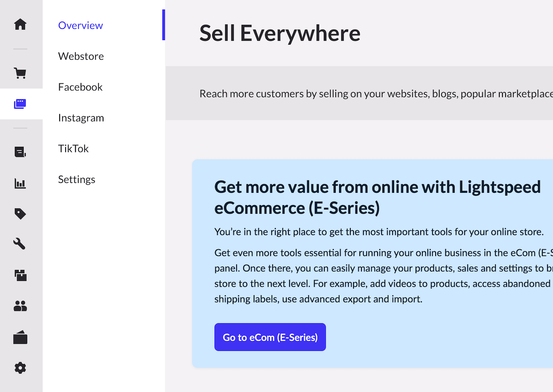Open the customers people icon

tap(20, 306)
